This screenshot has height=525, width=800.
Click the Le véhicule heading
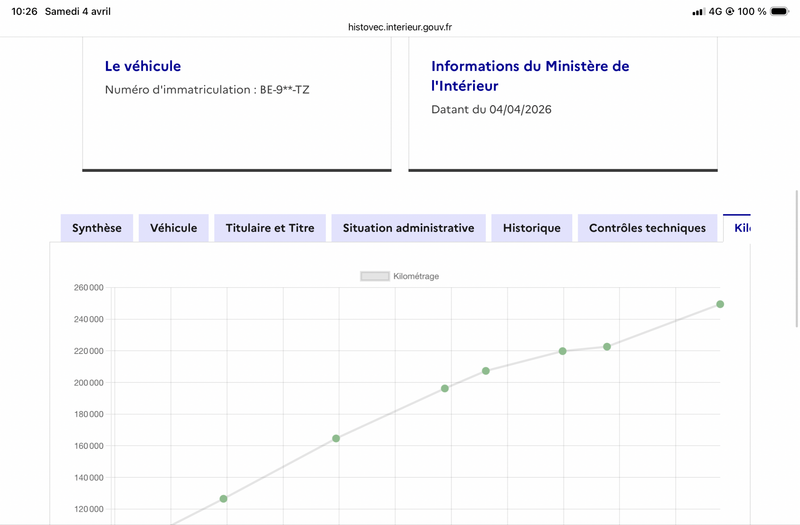[143, 66]
